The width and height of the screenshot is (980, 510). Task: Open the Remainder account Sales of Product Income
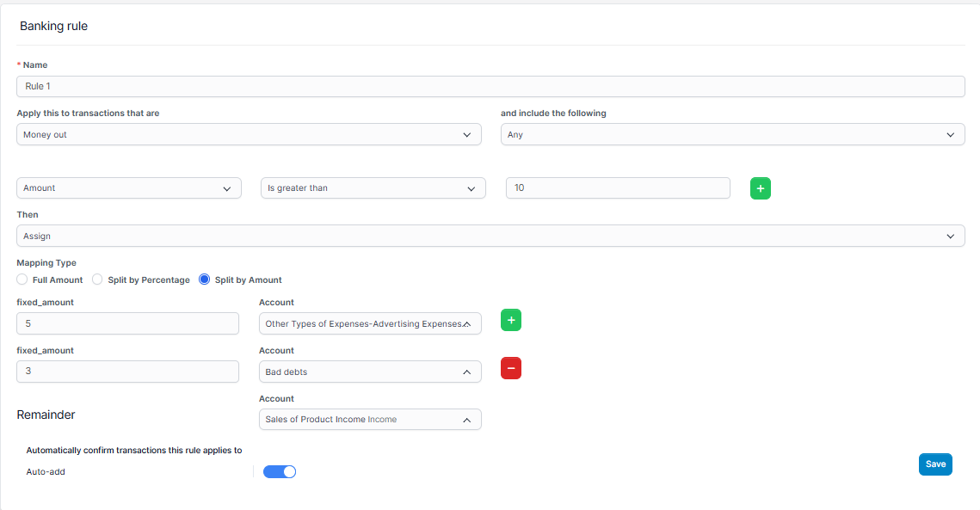(370, 420)
